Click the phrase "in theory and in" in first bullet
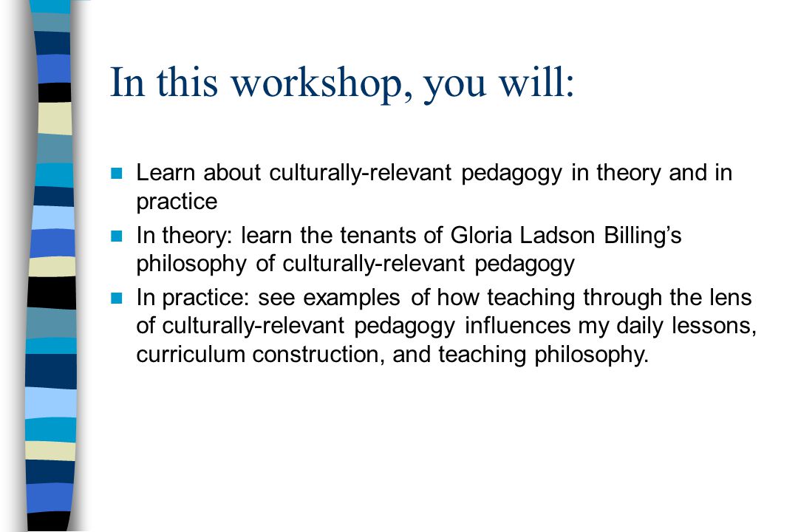Viewport: 798px width, 532px height. (652, 173)
